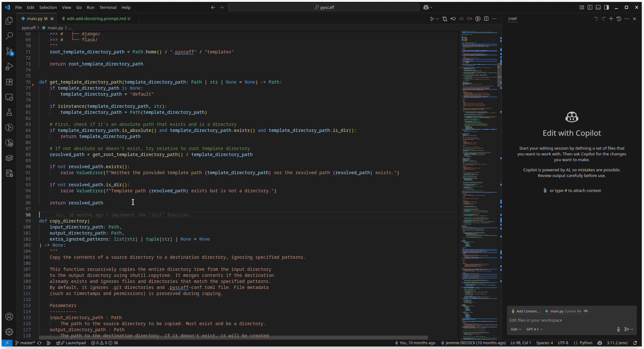Open Source Control view with badge
Viewport: 644px width, 349px height.
9,51
